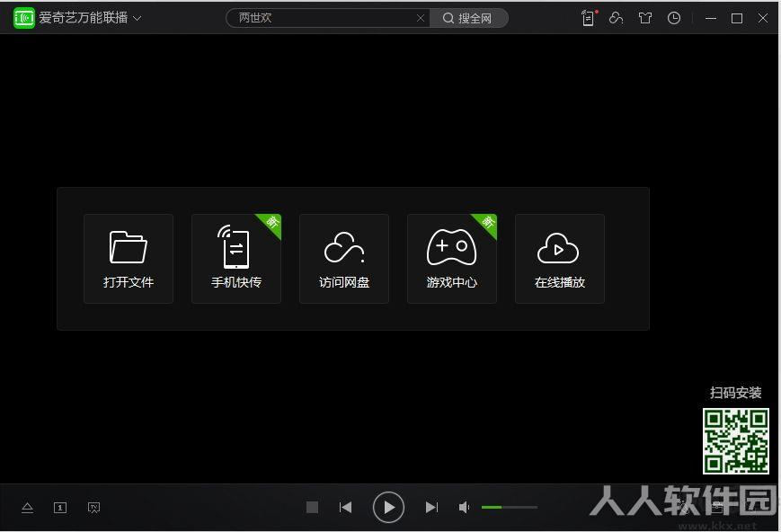Click the single-loop mode icon

60,508
